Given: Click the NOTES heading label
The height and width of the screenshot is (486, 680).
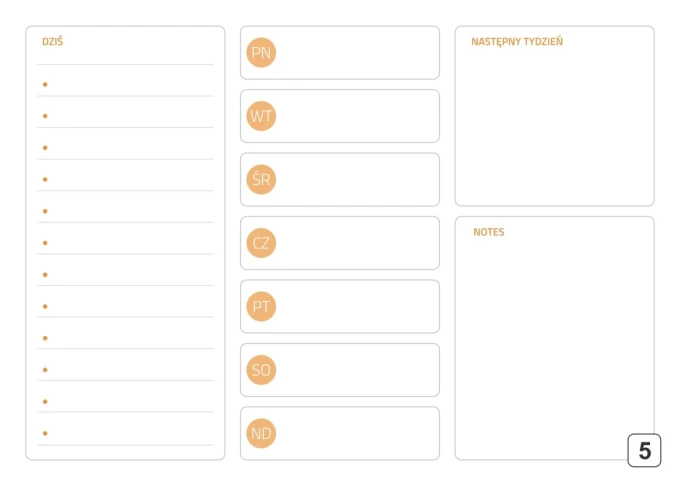Looking at the screenshot, I should [489, 232].
